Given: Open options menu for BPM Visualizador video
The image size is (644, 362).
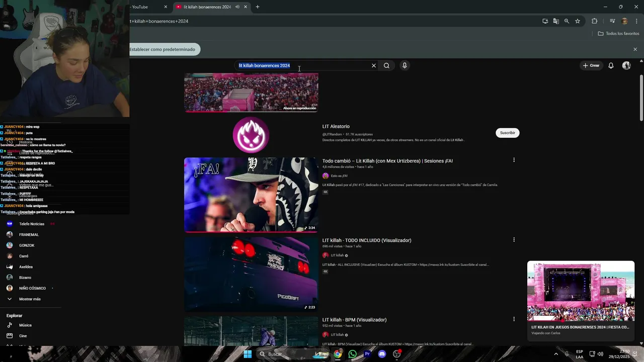Looking at the screenshot, I should pyautogui.click(x=514, y=319).
